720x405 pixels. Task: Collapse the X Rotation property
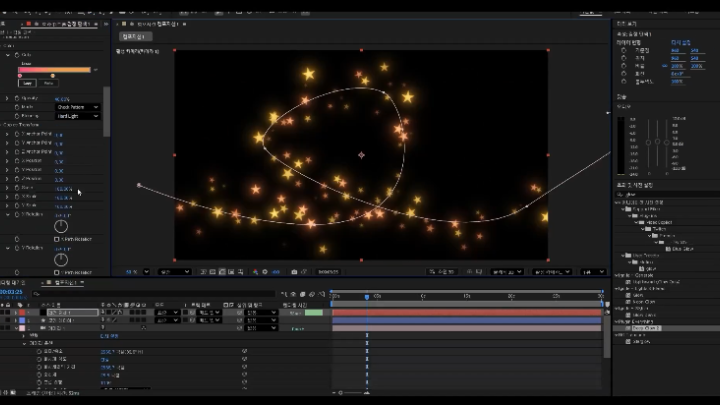[x=8, y=214]
